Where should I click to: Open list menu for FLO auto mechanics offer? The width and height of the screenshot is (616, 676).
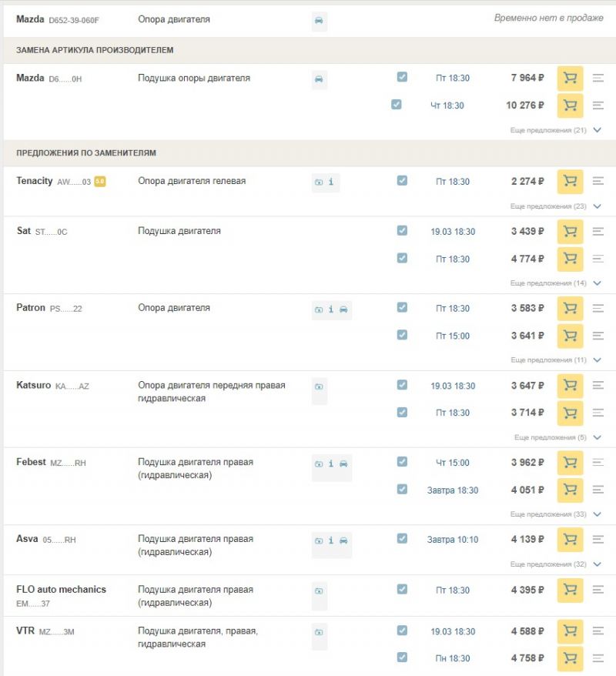click(x=598, y=590)
